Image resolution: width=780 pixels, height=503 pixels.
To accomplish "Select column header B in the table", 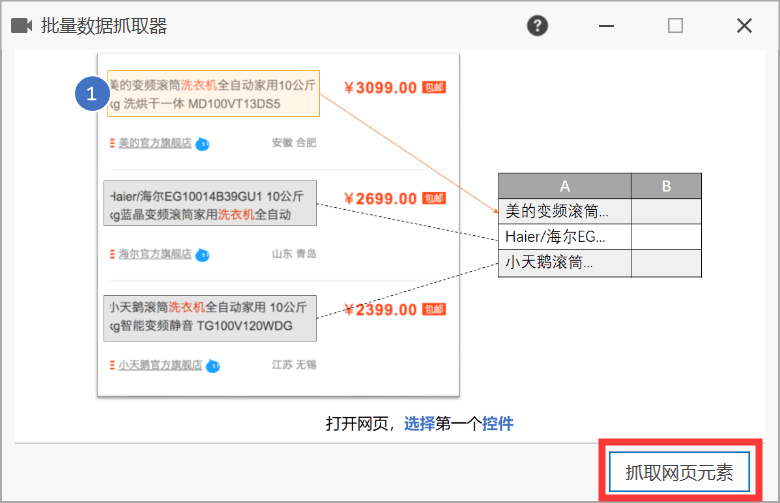I will pos(667,186).
